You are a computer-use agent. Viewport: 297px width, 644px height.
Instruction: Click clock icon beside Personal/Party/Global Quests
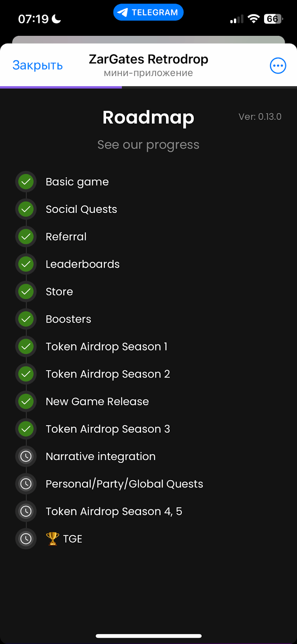coord(26,484)
